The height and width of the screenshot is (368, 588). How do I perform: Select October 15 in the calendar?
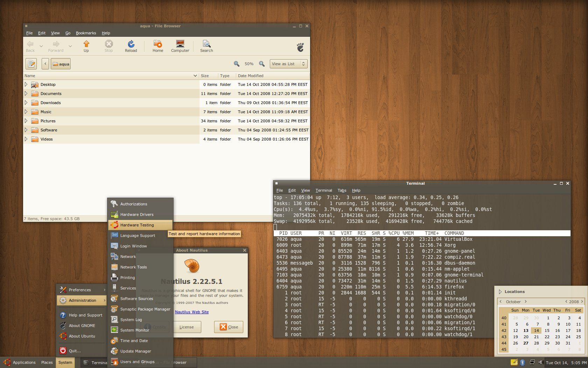pos(547,330)
